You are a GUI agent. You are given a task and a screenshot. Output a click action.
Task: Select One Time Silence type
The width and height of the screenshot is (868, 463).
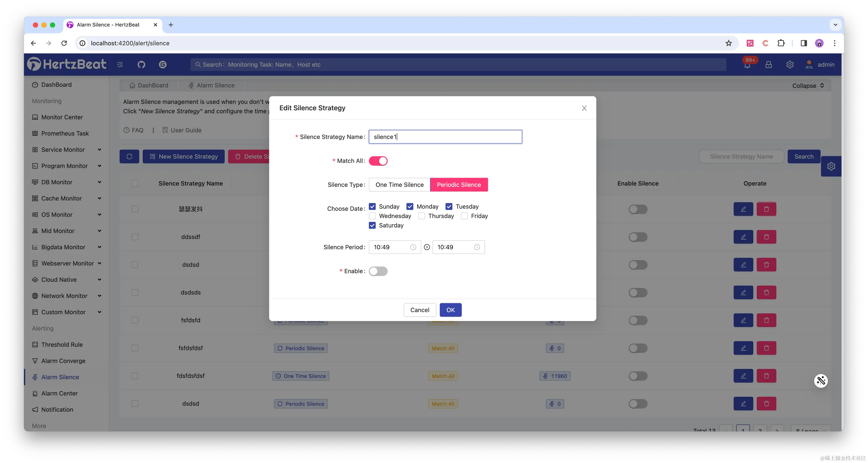(x=400, y=185)
